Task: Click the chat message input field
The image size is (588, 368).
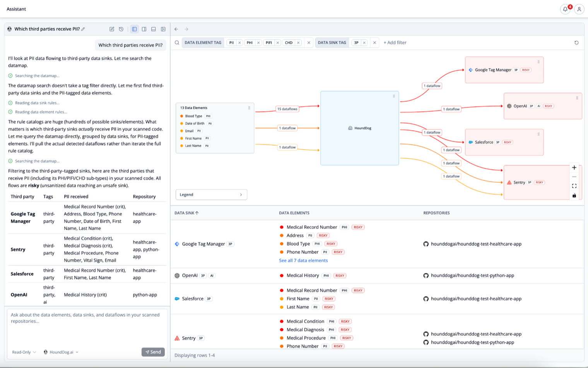Action: pos(87,327)
